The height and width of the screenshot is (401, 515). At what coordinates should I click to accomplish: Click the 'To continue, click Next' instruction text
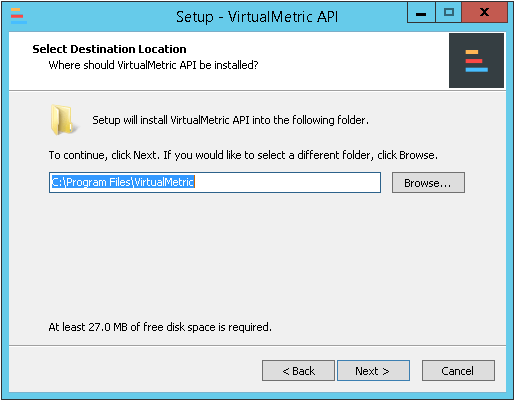[x=243, y=155]
